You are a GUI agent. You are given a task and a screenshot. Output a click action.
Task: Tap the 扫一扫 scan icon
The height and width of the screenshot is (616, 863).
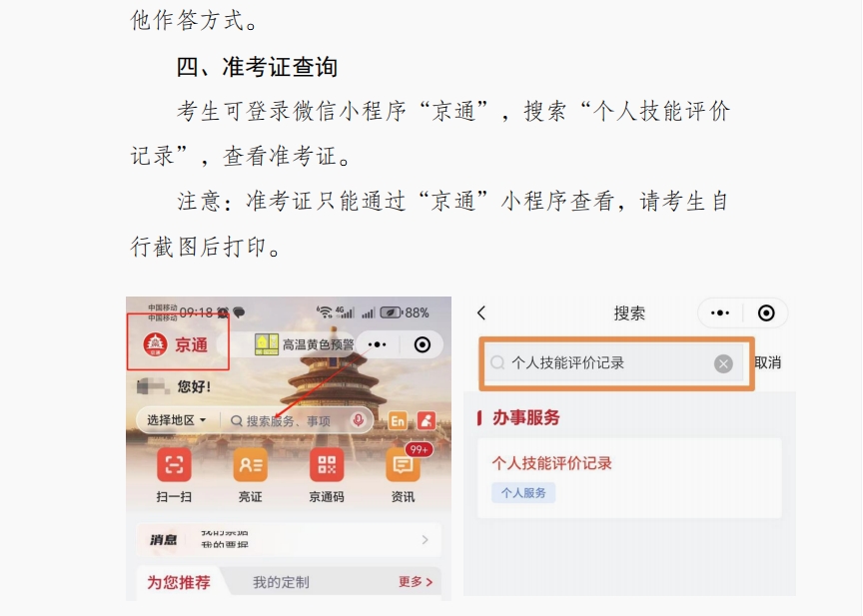click(x=174, y=465)
